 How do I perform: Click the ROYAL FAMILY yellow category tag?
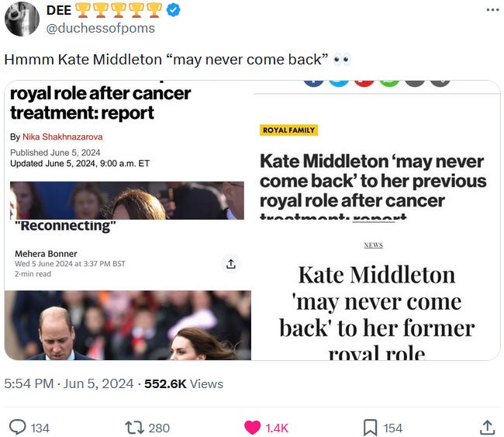tap(288, 130)
